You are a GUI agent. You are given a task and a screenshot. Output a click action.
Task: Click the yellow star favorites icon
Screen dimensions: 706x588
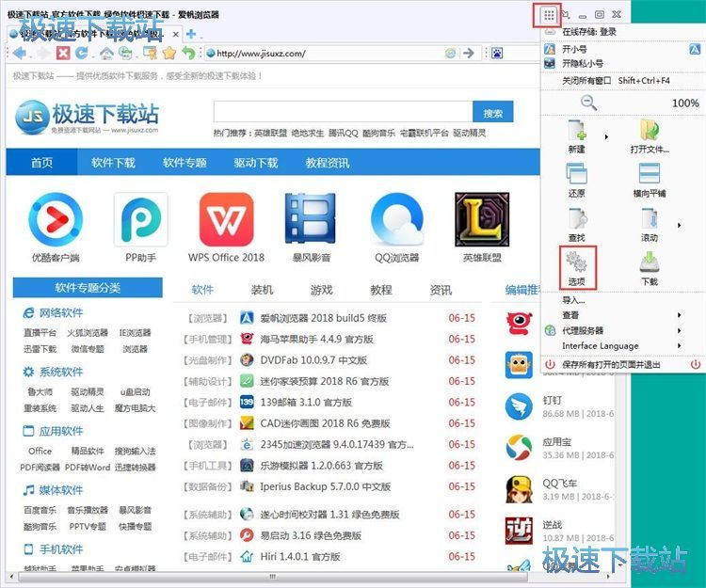click(169, 54)
